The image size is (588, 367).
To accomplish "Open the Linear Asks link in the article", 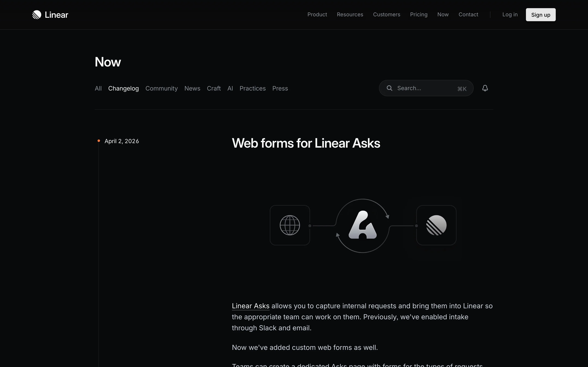I will [250, 306].
